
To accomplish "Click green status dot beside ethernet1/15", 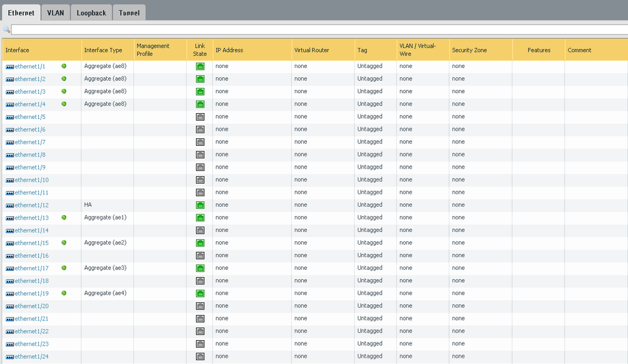I will (64, 243).
